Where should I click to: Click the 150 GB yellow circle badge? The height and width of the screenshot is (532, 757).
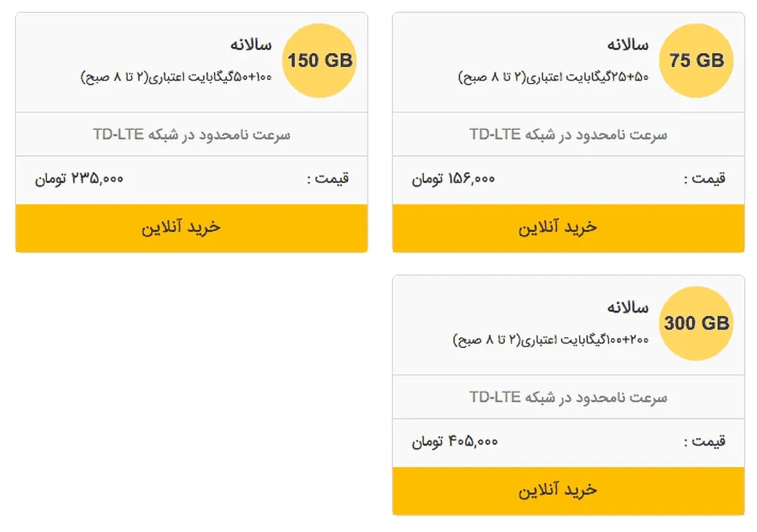click(x=319, y=61)
